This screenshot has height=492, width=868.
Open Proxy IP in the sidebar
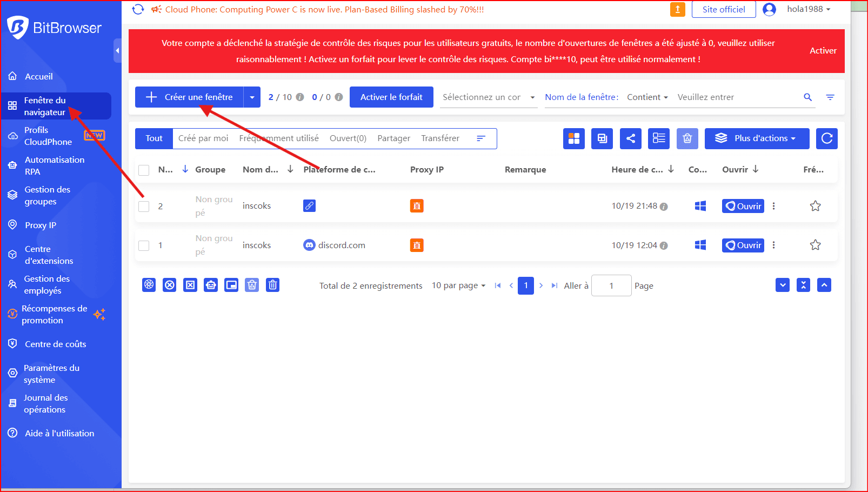pos(41,225)
